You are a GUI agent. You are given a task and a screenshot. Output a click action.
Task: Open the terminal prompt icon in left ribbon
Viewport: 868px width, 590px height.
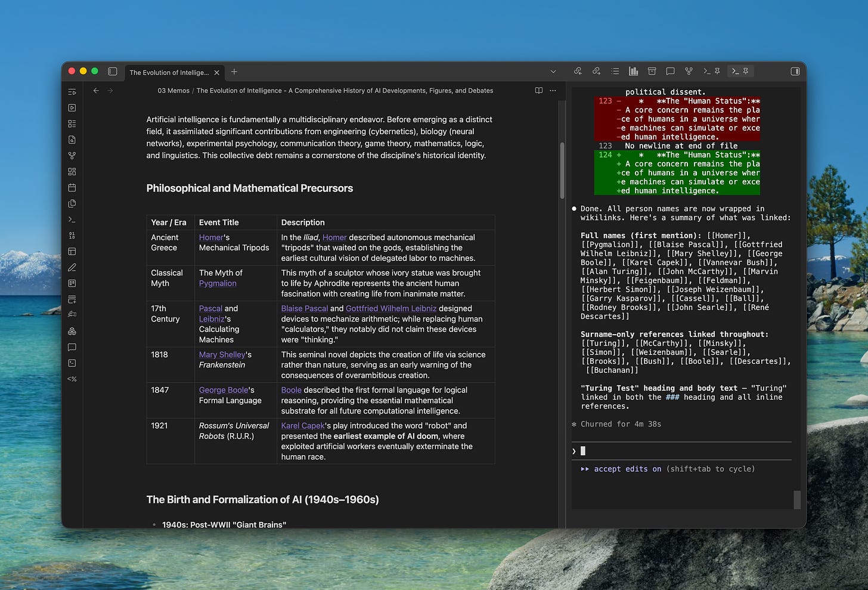tap(72, 220)
